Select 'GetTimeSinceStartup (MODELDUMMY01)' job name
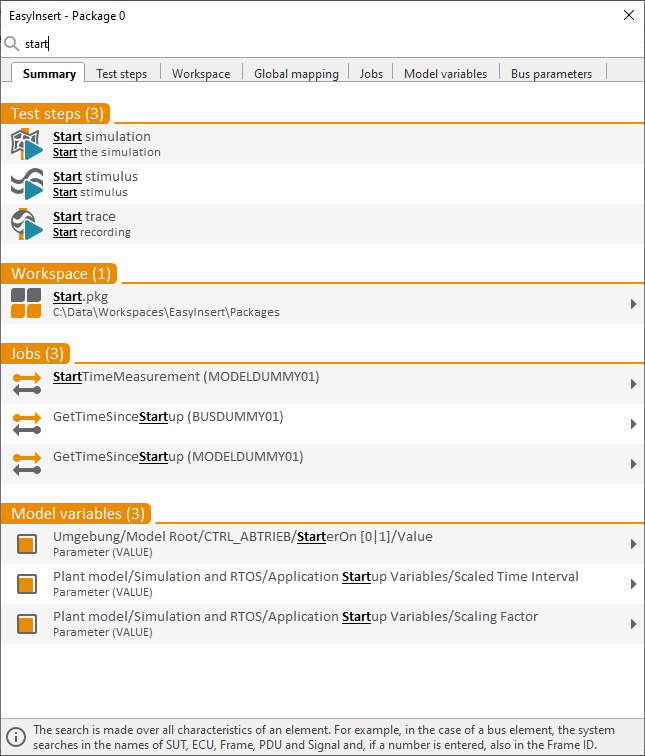This screenshot has height=756, width=645. tap(178, 457)
